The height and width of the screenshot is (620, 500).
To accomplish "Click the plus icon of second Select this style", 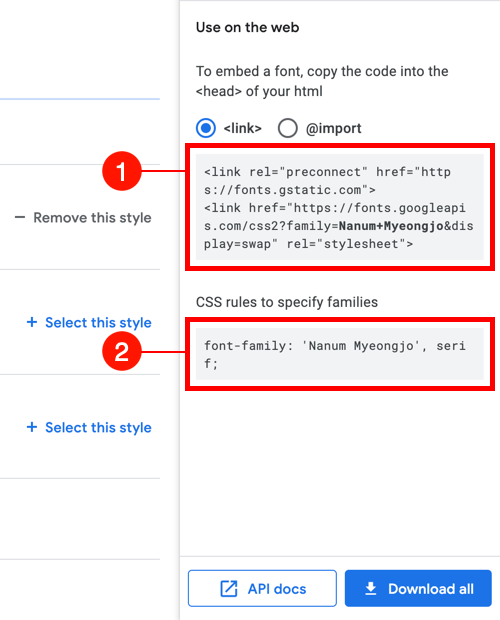I will click(x=32, y=427).
